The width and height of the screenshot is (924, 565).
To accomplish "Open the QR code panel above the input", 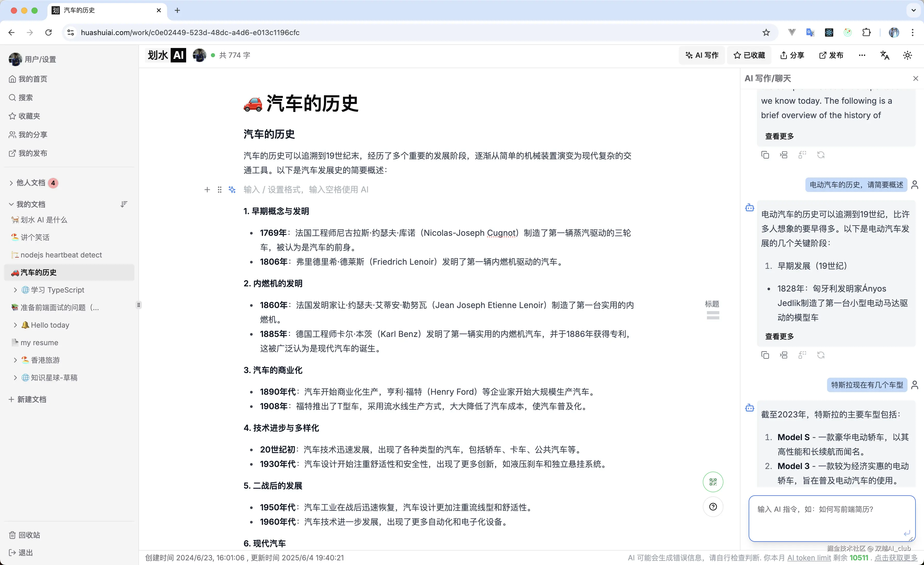I will pyautogui.click(x=713, y=482).
